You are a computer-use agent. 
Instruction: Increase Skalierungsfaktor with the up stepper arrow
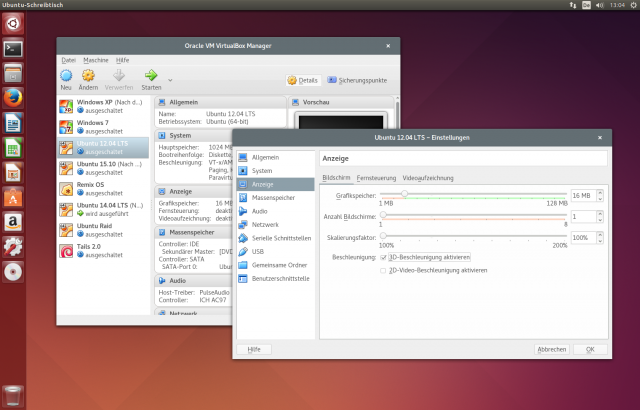[x=600, y=235]
